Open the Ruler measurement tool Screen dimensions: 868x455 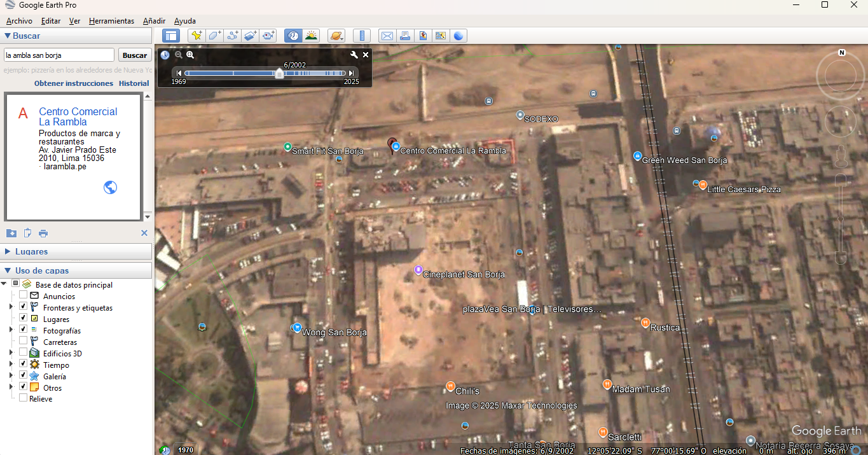pyautogui.click(x=361, y=36)
